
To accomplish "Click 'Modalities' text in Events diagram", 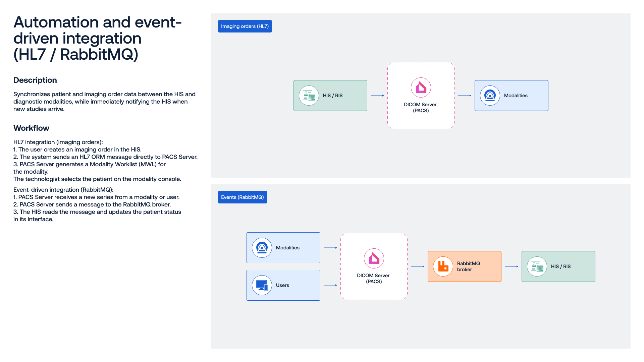I will [x=288, y=248].
